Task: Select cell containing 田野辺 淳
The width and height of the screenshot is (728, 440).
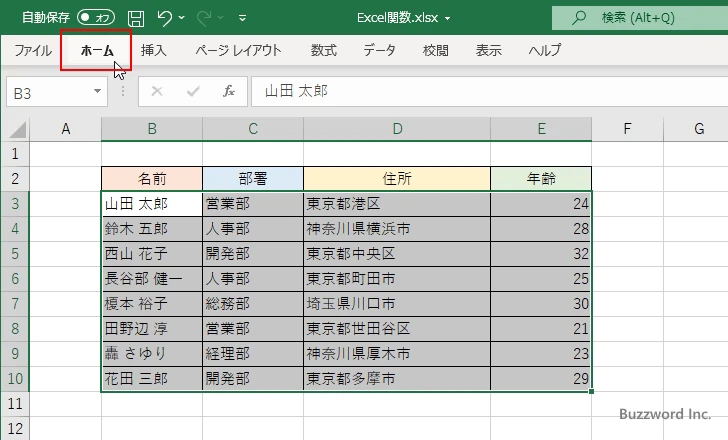Action: pyautogui.click(x=152, y=329)
